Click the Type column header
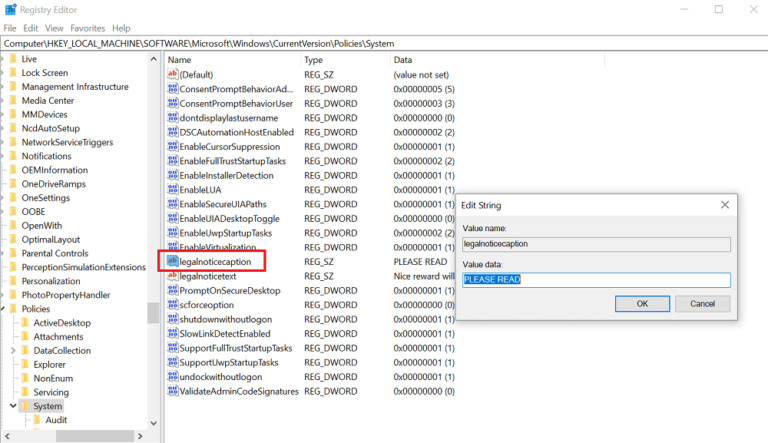This screenshot has width=768, height=443. pyautogui.click(x=314, y=60)
